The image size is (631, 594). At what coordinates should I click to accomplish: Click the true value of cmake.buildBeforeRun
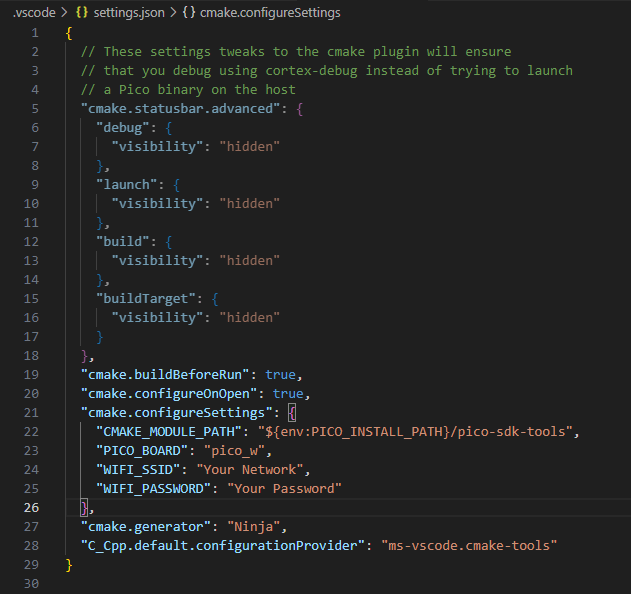tap(280, 375)
